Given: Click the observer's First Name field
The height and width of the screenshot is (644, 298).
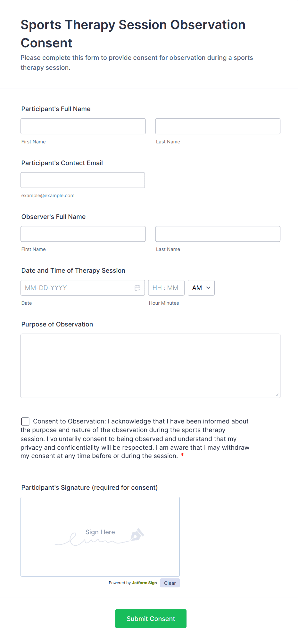Looking at the screenshot, I should coord(83,234).
